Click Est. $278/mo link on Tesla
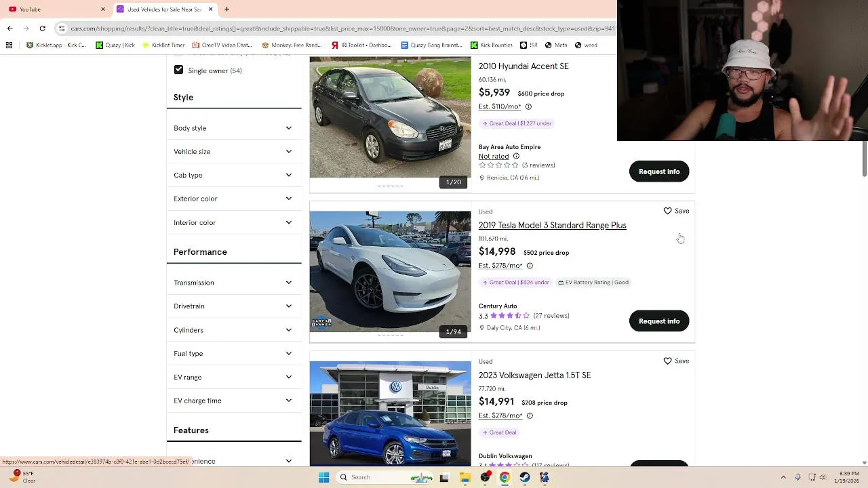Viewport: 868px width, 488px height. 500,266
